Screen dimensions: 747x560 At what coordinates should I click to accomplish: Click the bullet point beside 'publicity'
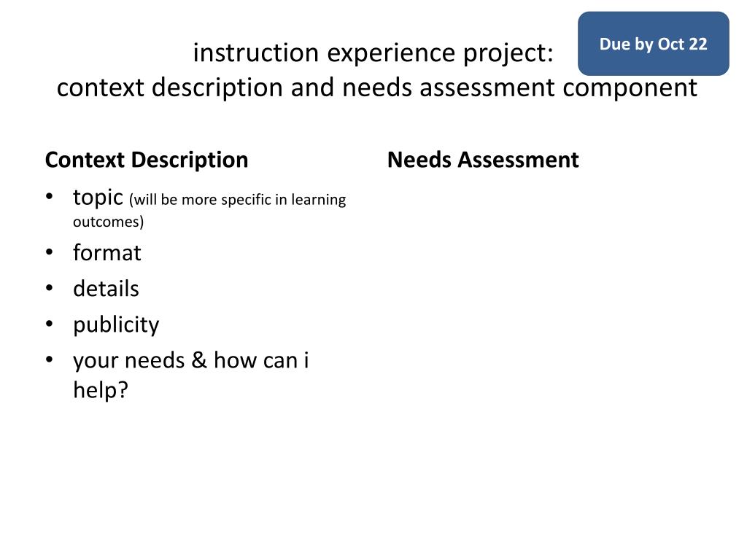pos(50,323)
